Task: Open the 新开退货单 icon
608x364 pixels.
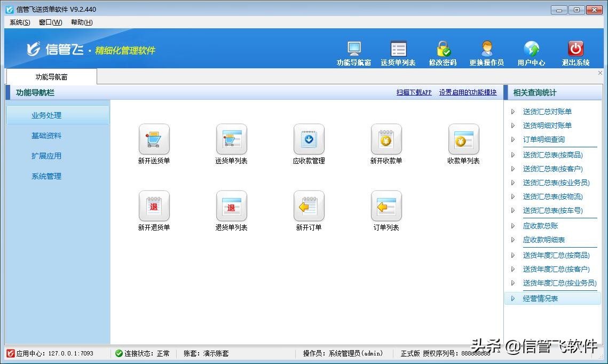Action: [154, 206]
